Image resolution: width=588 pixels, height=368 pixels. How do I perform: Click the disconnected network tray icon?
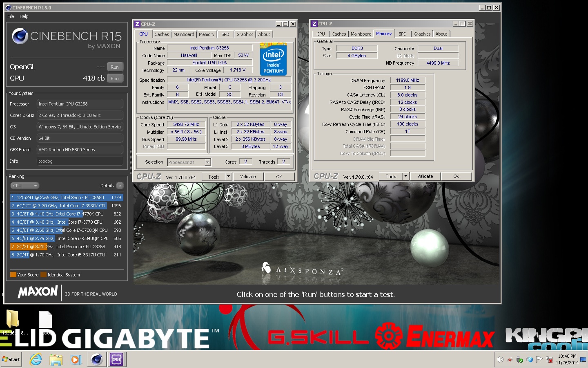pyautogui.click(x=549, y=360)
